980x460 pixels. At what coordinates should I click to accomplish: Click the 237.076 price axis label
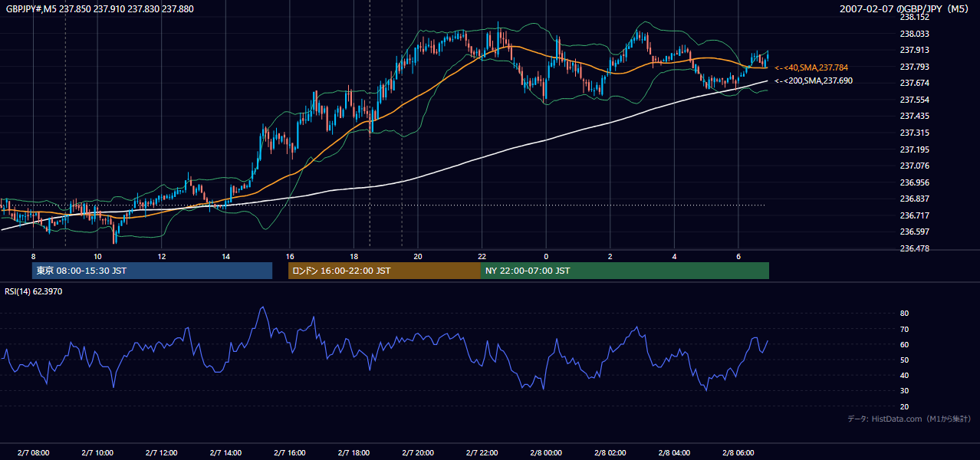tap(914, 166)
